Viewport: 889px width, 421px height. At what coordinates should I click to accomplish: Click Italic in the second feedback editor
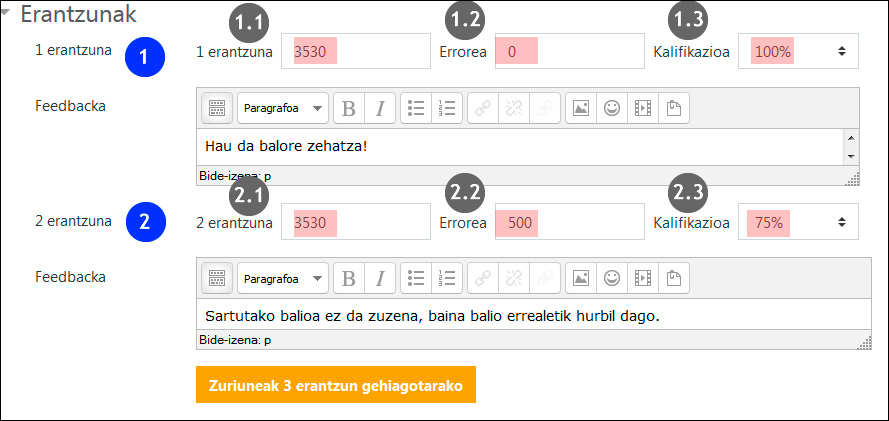tap(379, 277)
